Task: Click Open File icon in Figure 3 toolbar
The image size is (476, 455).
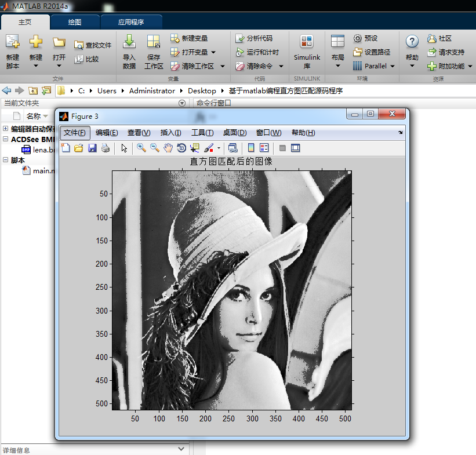Action: coord(79,148)
